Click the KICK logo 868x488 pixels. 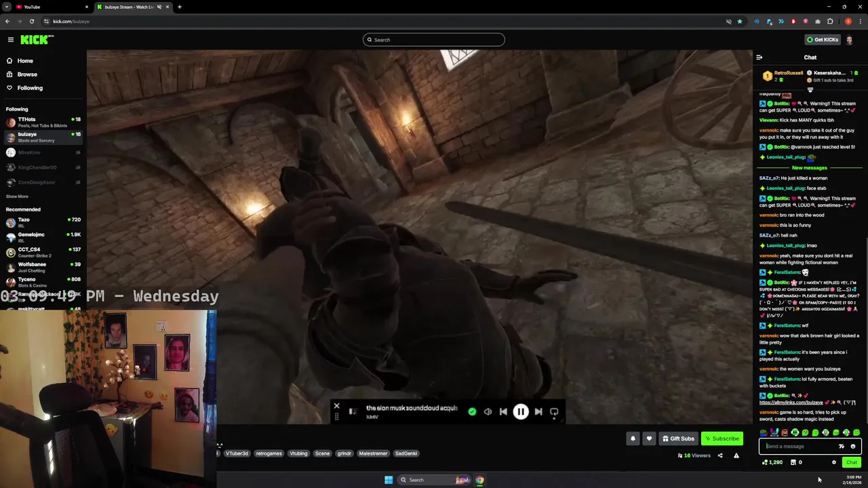[37, 40]
